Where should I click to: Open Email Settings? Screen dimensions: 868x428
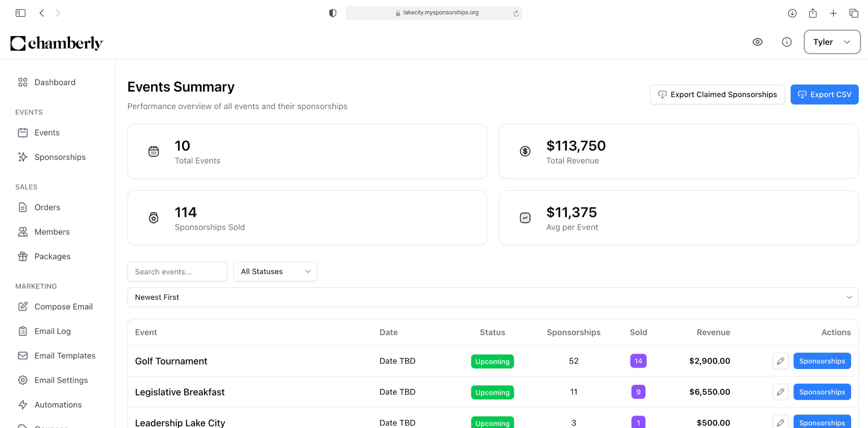point(61,380)
